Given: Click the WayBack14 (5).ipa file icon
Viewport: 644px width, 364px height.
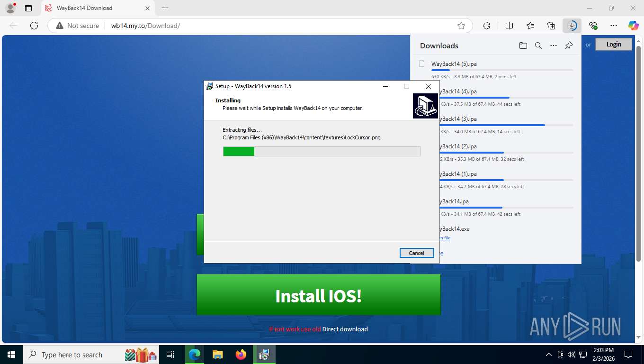Looking at the screenshot, I should [422, 64].
